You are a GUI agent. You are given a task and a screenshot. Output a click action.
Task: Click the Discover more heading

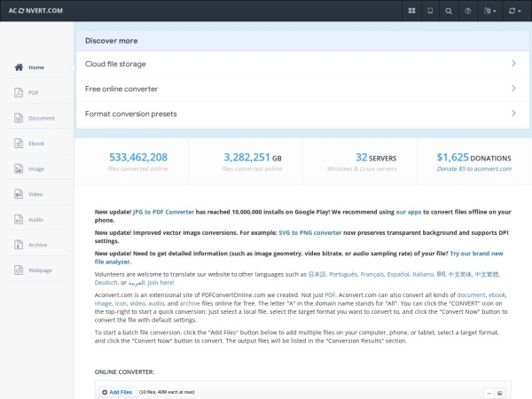[112, 41]
